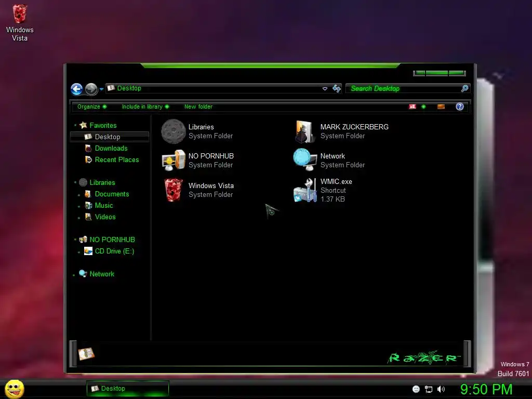Click the Favorites star icon
532x399 pixels.
(83, 125)
